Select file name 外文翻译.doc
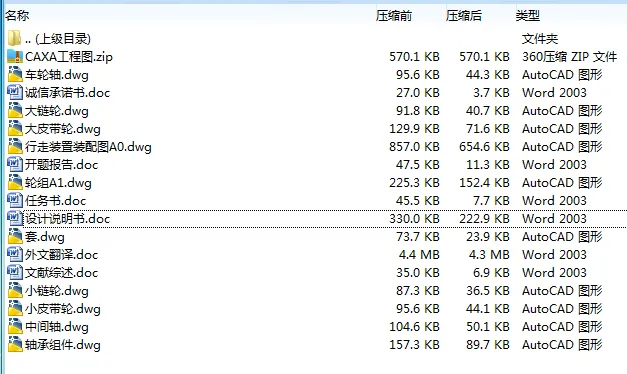This screenshot has width=627, height=374. (61, 255)
